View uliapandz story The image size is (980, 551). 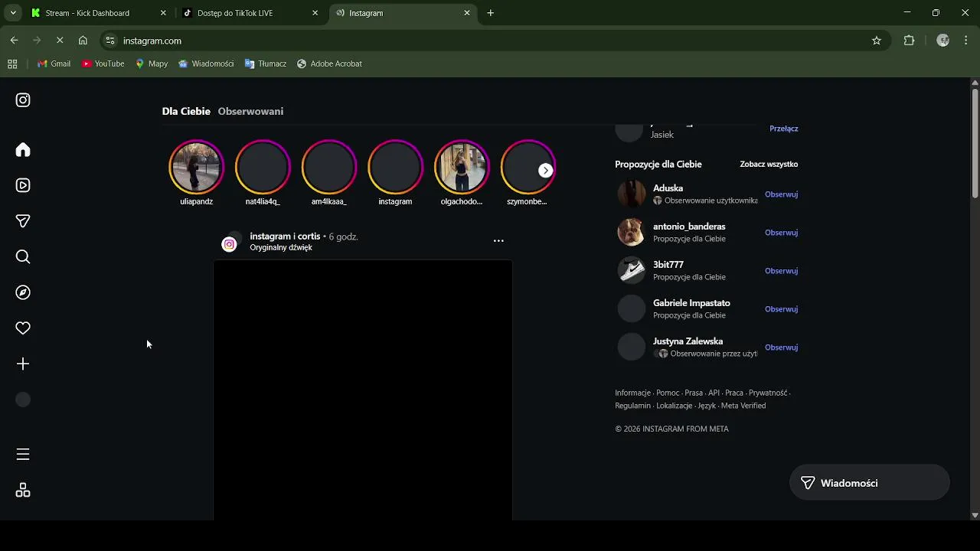point(197,168)
